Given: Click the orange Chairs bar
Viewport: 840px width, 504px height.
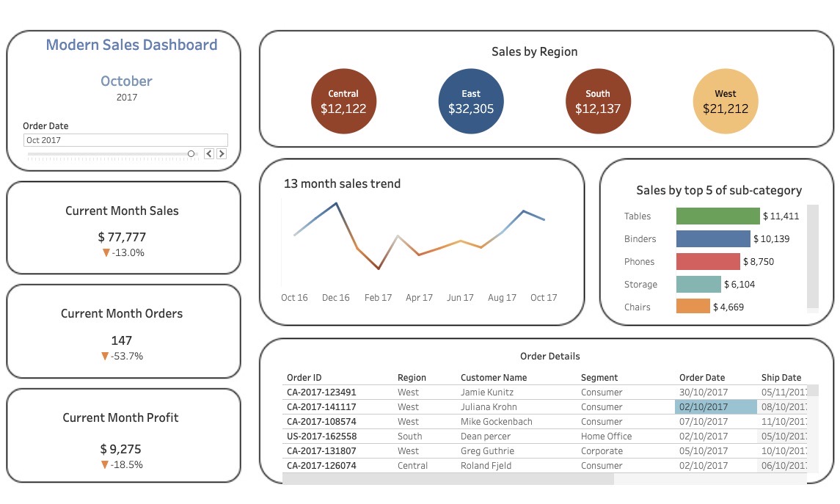Looking at the screenshot, I should (693, 307).
